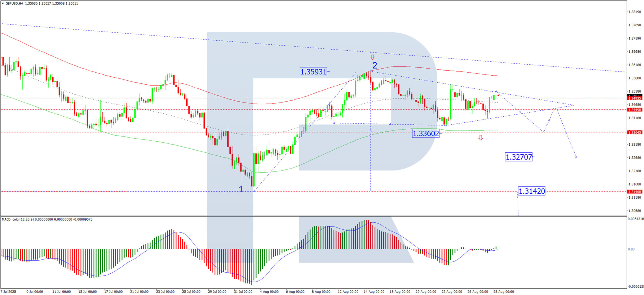The image size is (644, 295).
Task: Click the triangle arrow beside the GBPUSD,H4 title
Action: coord(3,4)
